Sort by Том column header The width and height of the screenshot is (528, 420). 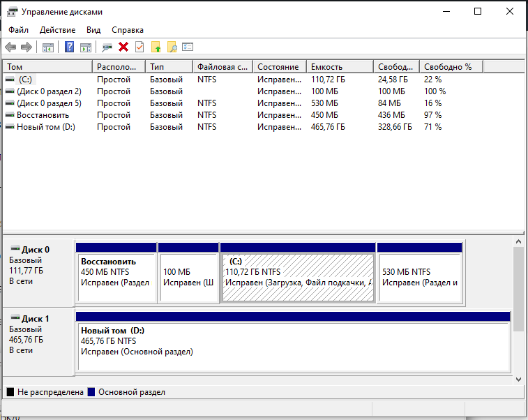(x=47, y=67)
